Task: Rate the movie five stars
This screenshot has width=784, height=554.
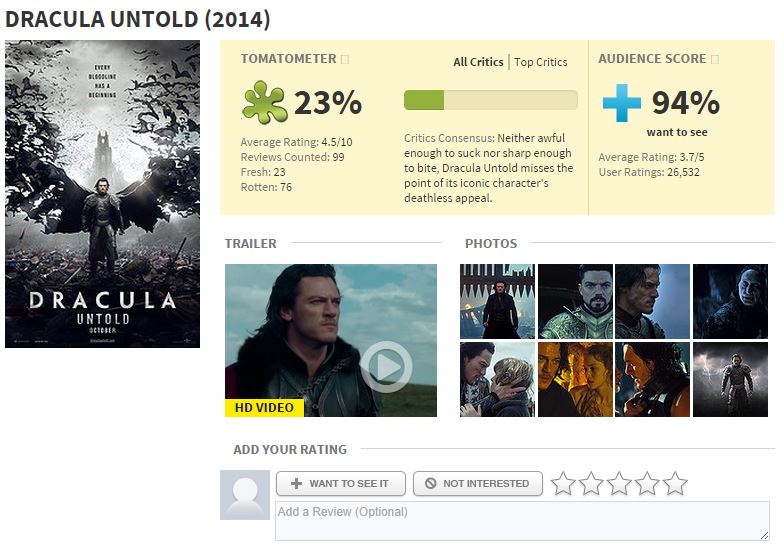Action: point(675,483)
